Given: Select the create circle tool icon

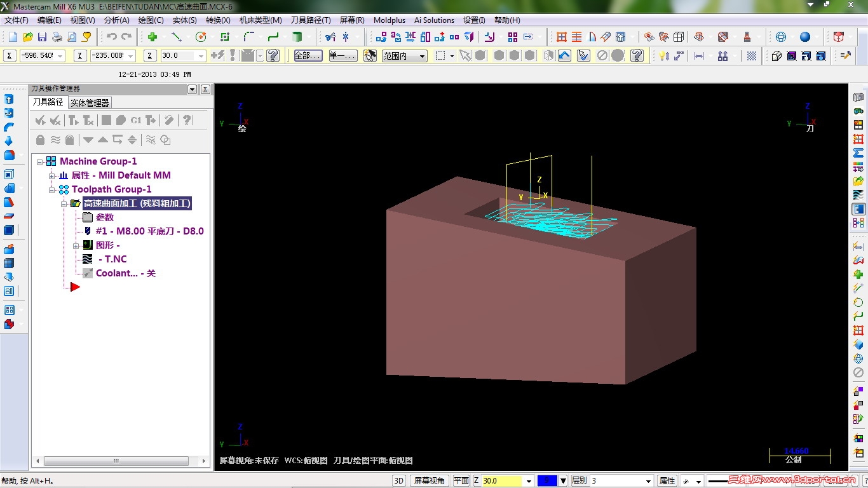Looking at the screenshot, I should click(x=201, y=37).
